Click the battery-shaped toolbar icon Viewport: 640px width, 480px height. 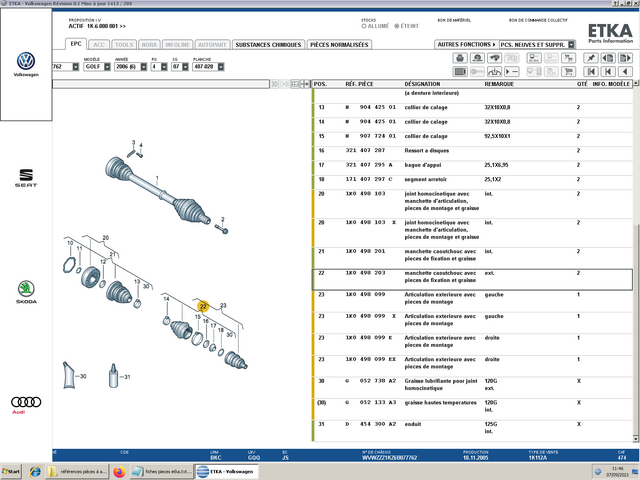[x=460, y=72]
